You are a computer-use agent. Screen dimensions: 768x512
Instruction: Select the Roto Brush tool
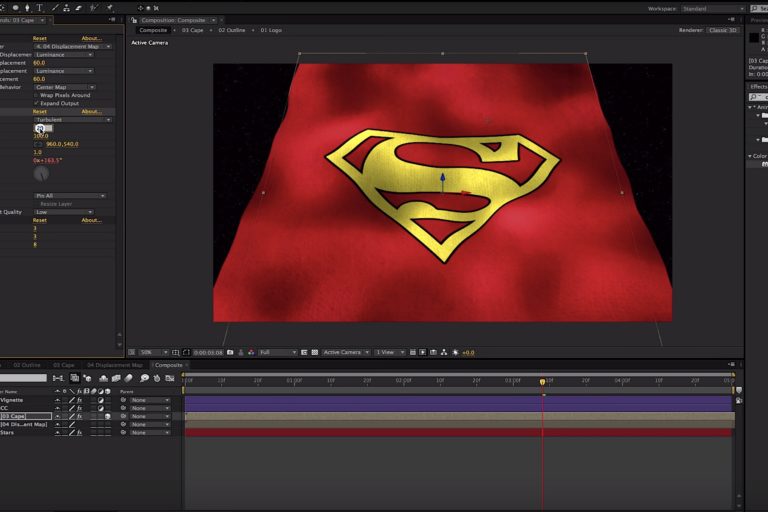coord(94,8)
